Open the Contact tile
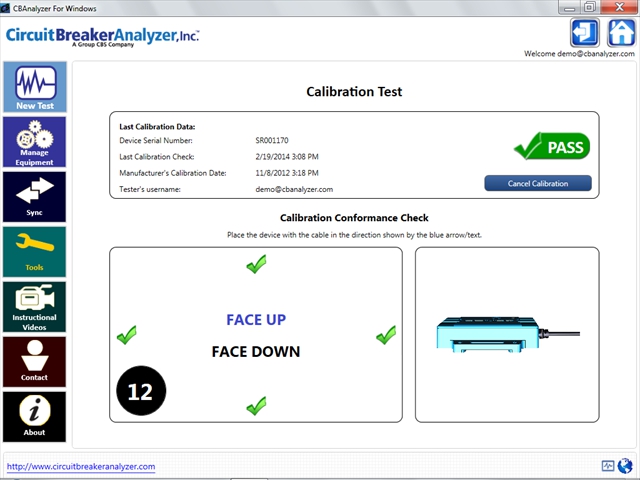 coord(35,362)
